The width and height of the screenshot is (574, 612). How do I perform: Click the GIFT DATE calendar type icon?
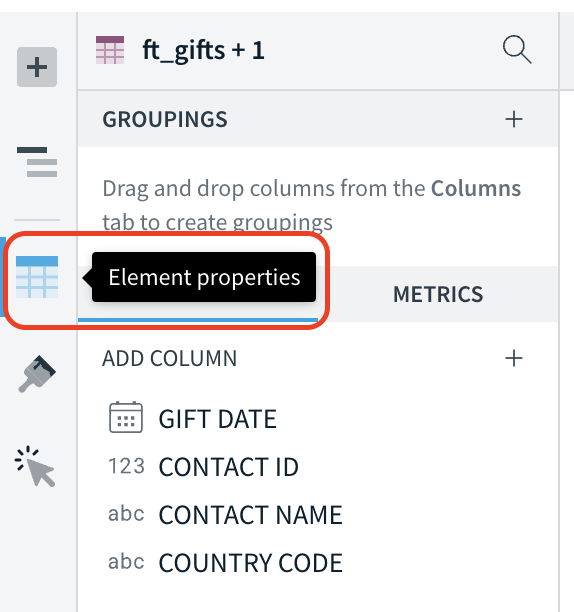(126, 417)
